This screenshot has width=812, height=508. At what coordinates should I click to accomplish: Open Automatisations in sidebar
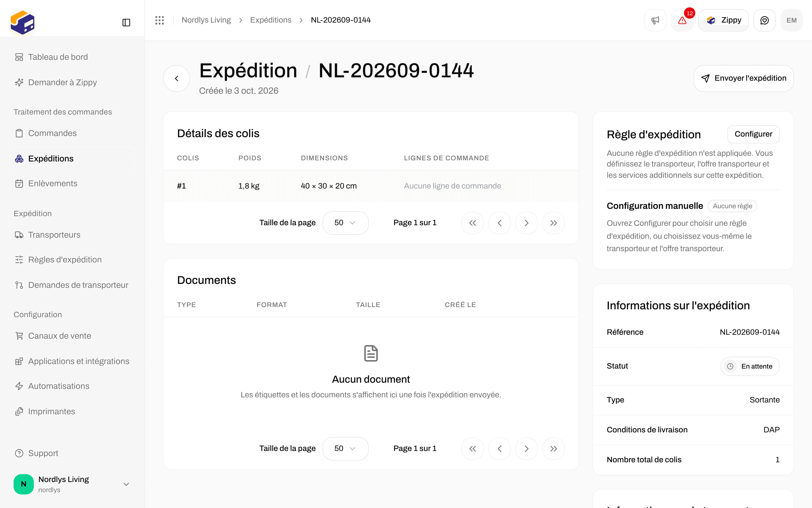[x=72, y=386]
